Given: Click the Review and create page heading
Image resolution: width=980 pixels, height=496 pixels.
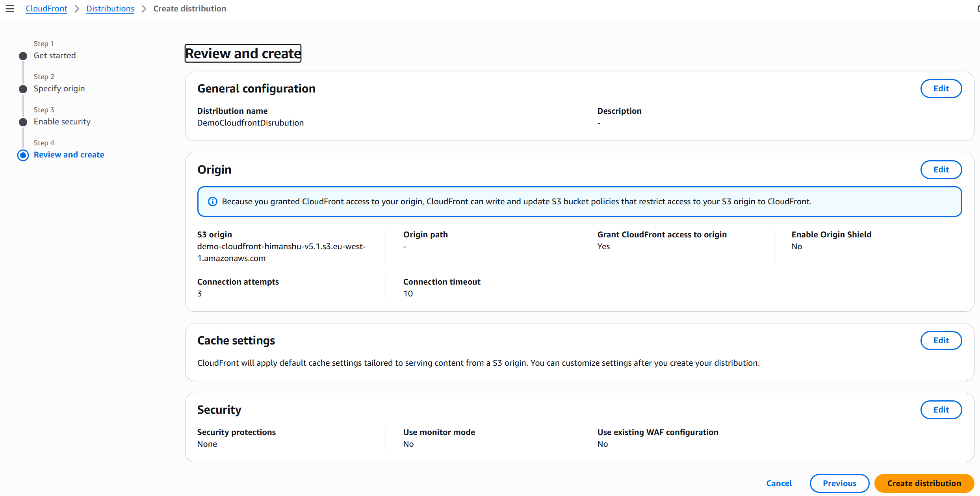Looking at the screenshot, I should pos(243,54).
